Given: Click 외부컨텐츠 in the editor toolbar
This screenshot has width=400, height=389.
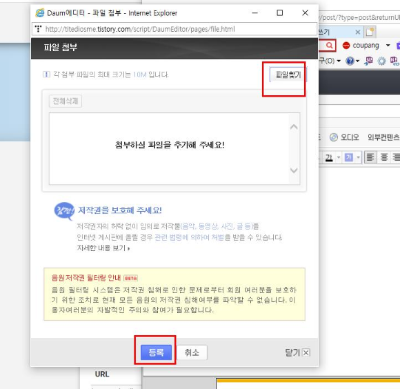Looking at the screenshot, I should click(383, 137).
